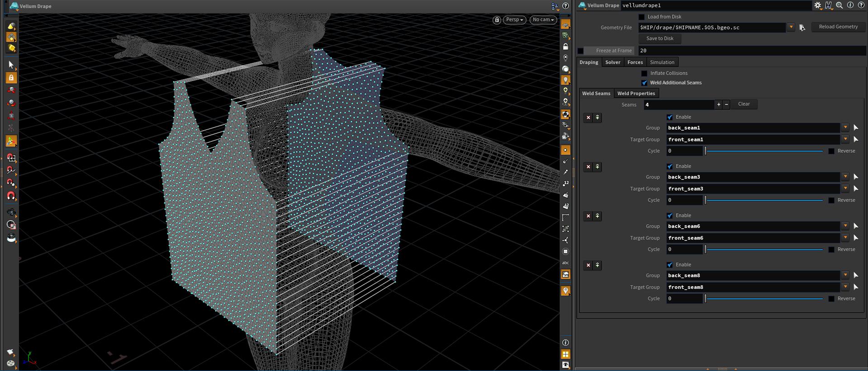
Task: Click the Houdini H presets icon
Action: pos(828,5)
